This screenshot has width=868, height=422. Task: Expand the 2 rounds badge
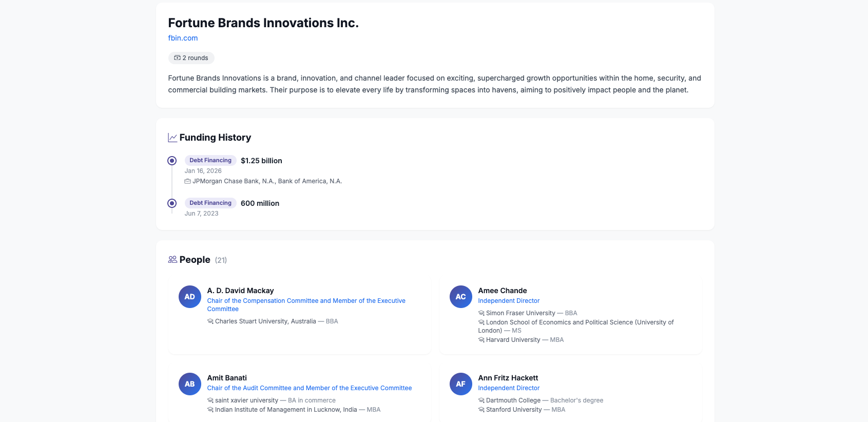(x=191, y=57)
